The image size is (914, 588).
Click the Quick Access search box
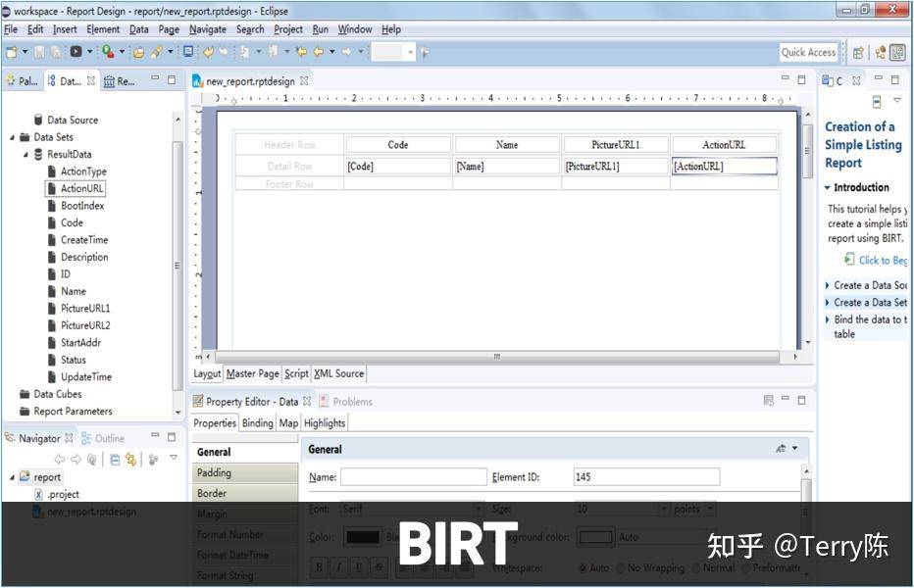[808, 53]
